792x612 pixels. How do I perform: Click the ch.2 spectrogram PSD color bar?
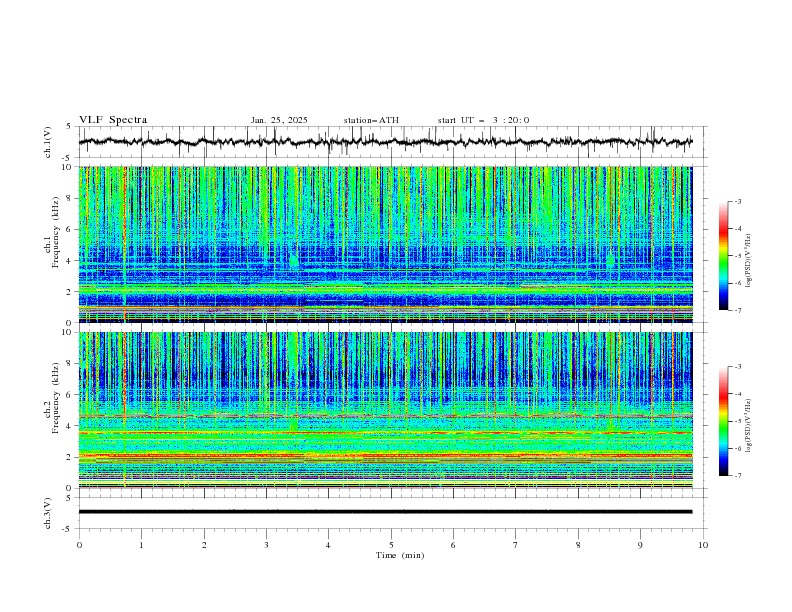[x=723, y=421]
